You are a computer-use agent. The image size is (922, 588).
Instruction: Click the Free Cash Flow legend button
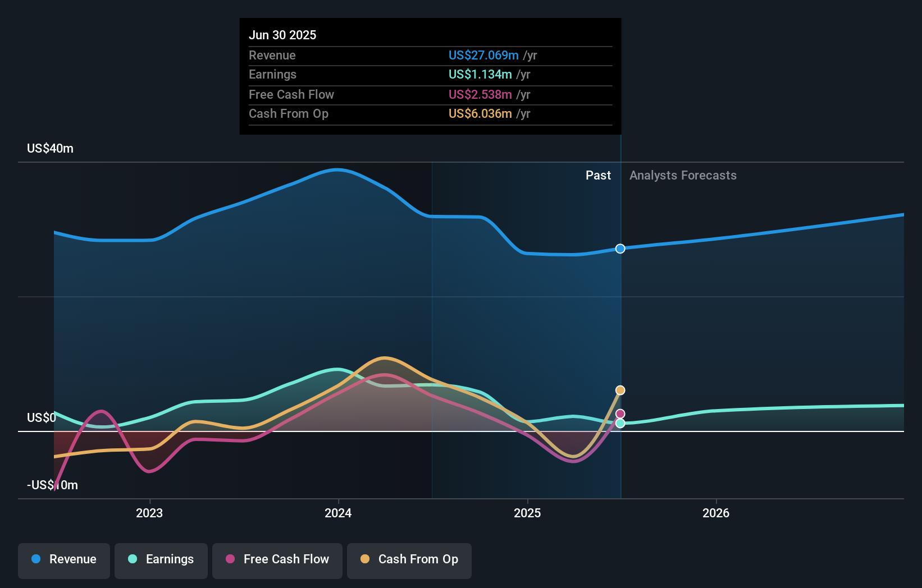click(277, 559)
